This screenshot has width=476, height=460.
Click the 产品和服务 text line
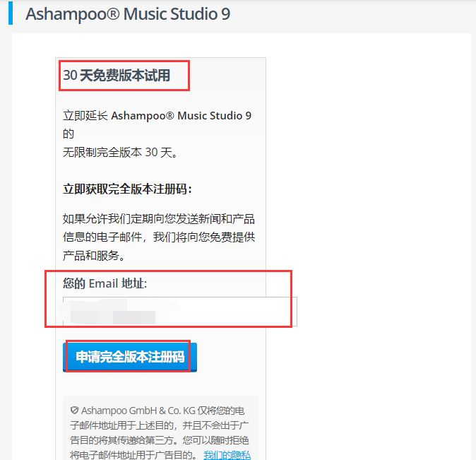(x=94, y=256)
